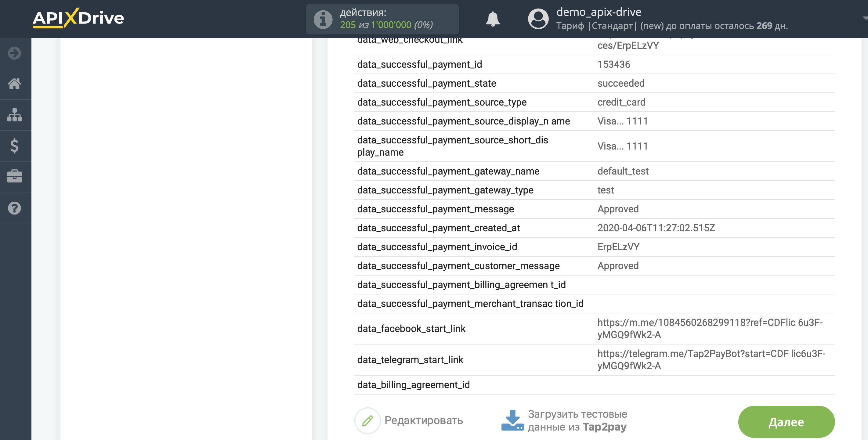The height and width of the screenshot is (440, 868).
Task: Select data_billing_agreement_id label
Action: [x=414, y=385]
